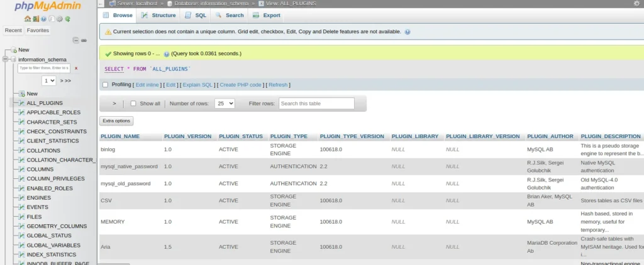
Task: Toggle the link with main panel icon
Action: click(84, 40)
